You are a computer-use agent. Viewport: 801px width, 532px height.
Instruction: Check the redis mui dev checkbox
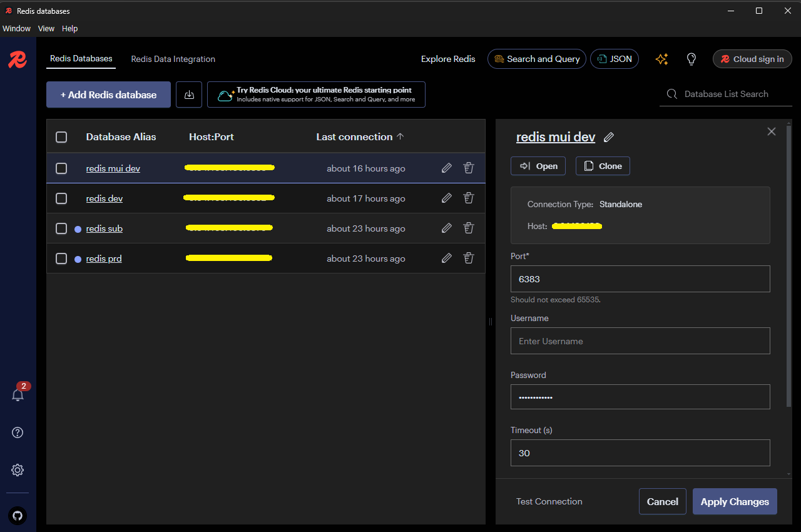pyautogui.click(x=61, y=168)
